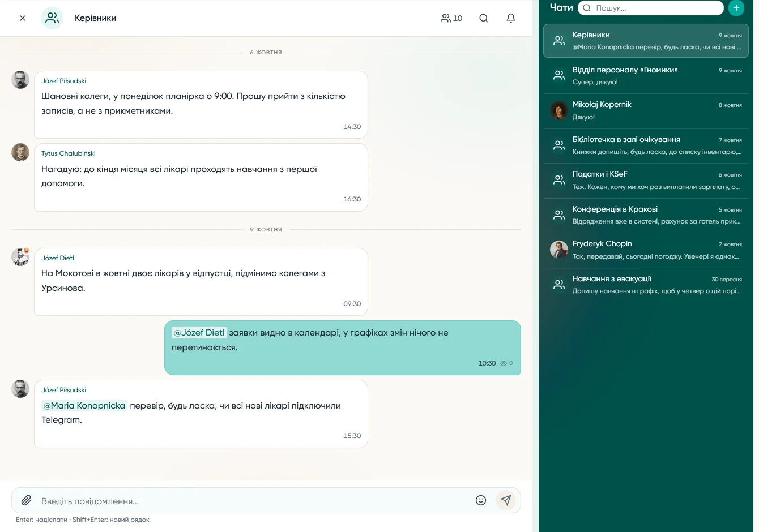
Task: Open the Конференція в Кракові chat
Action: (x=646, y=215)
